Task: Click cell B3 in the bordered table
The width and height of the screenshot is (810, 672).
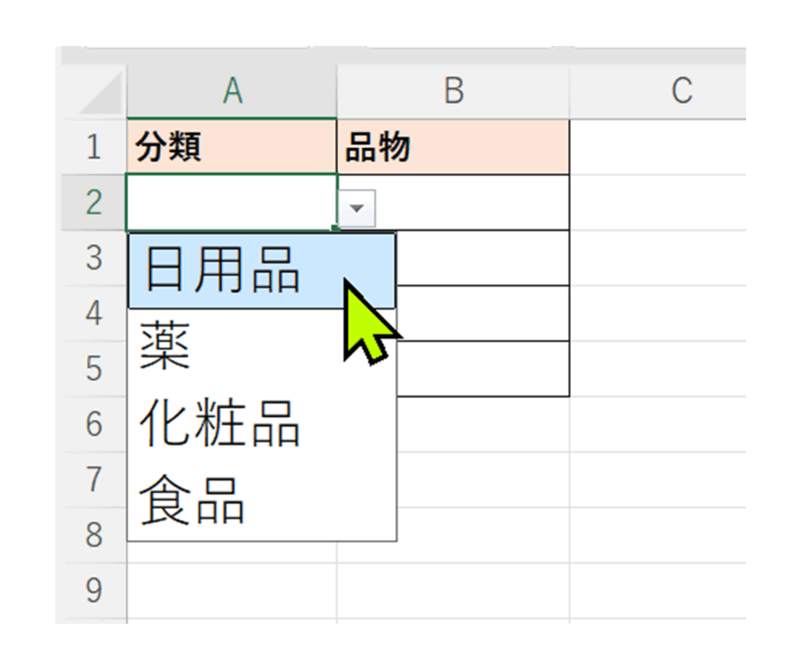Action: pyautogui.click(x=483, y=258)
